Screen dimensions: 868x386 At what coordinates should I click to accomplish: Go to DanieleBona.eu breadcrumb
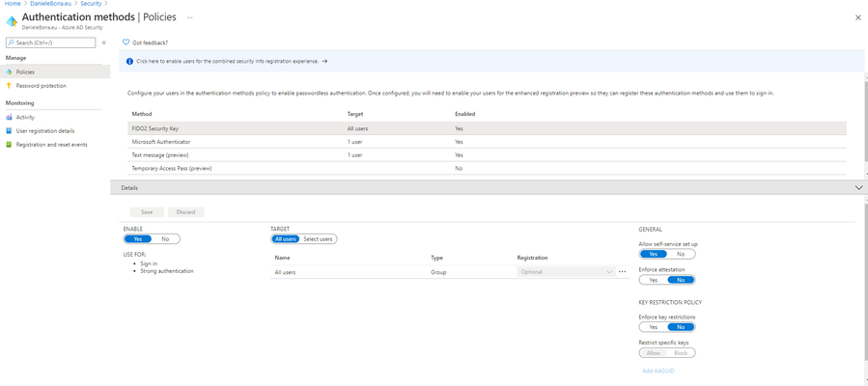pos(51,3)
